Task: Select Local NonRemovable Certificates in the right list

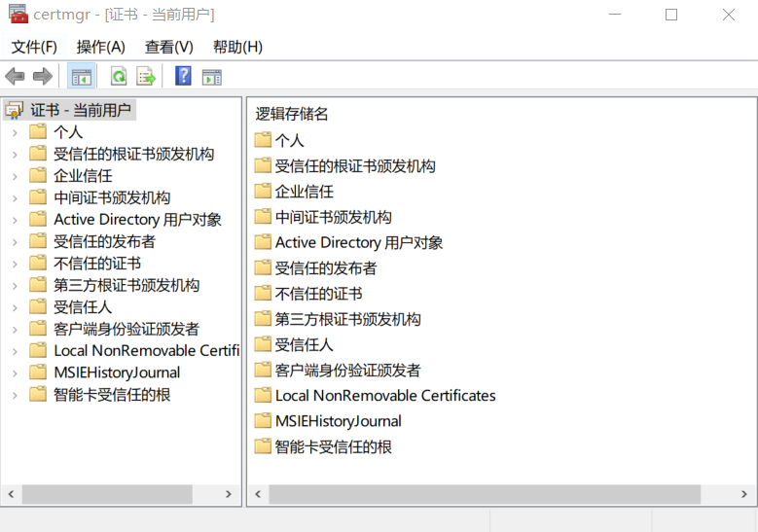Action: click(x=385, y=396)
